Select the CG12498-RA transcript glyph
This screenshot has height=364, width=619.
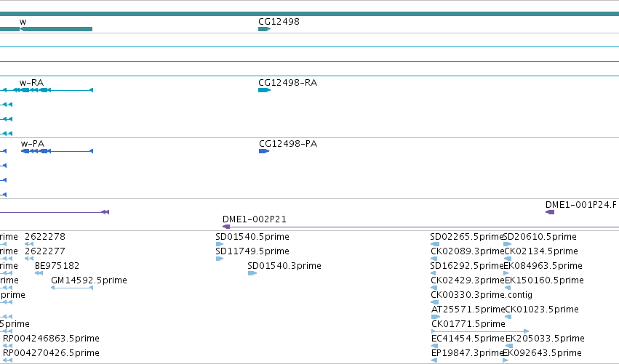(x=264, y=90)
